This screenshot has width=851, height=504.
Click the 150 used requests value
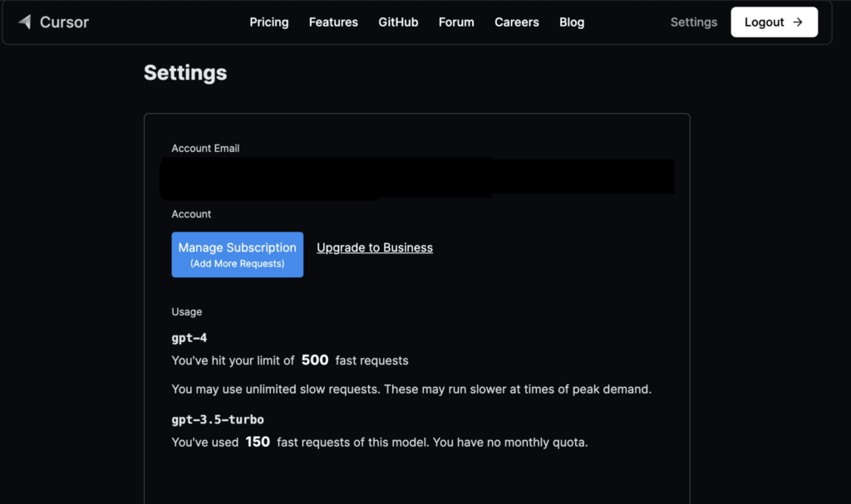tap(258, 442)
